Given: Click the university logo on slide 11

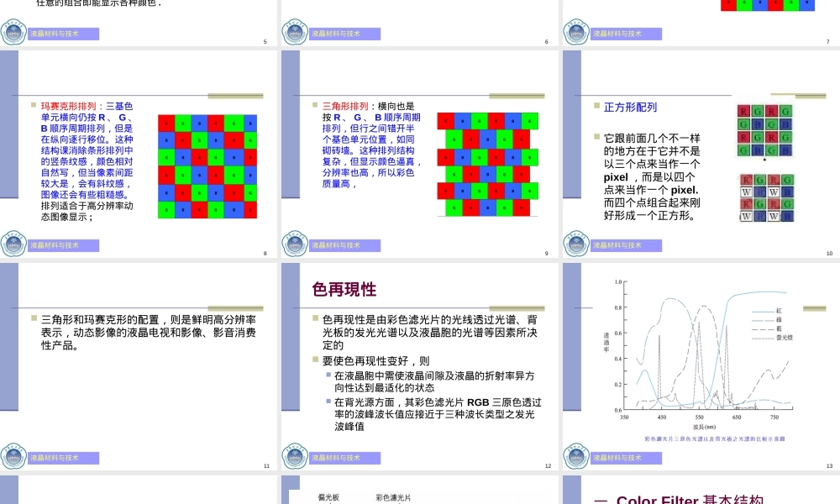Looking at the screenshot, I should 13,456.
